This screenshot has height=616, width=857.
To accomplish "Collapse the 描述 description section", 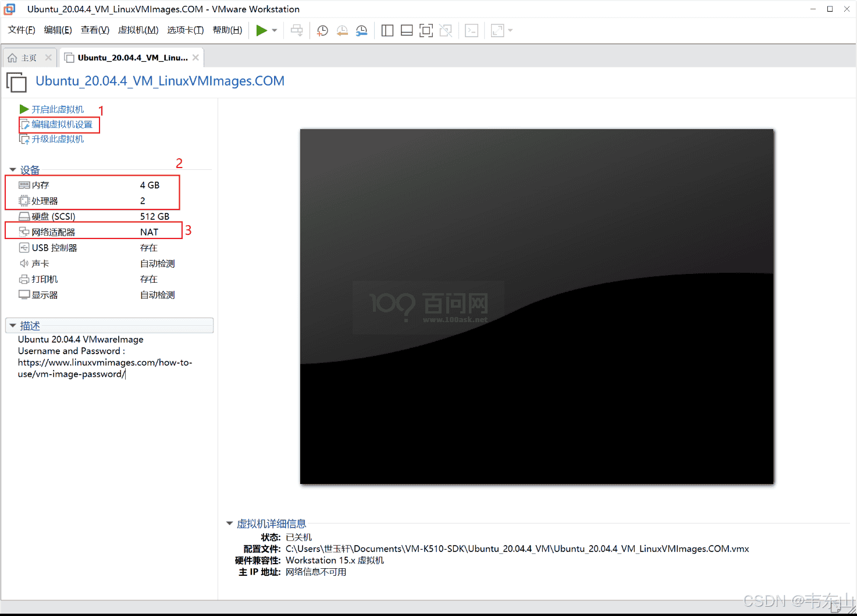I will tap(13, 325).
